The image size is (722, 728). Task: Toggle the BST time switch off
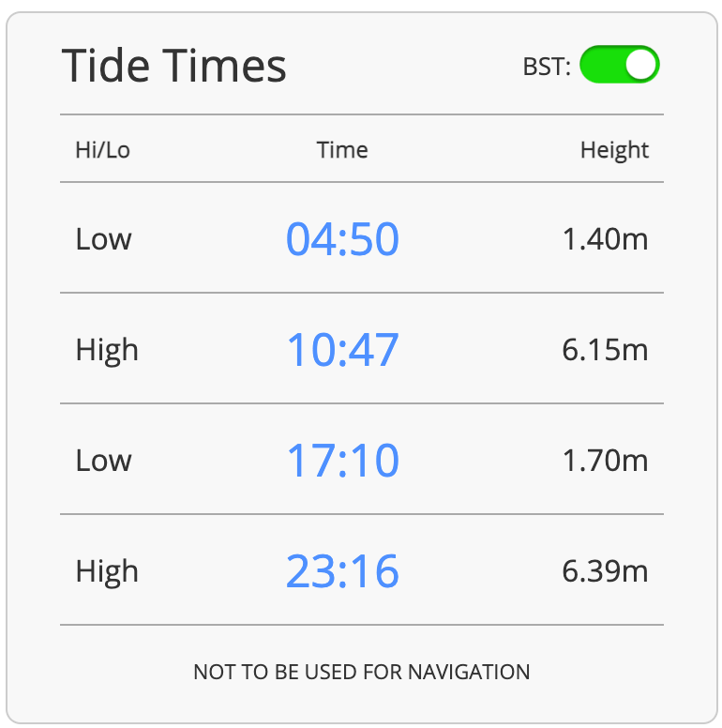pyautogui.click(x=620, y=65)
